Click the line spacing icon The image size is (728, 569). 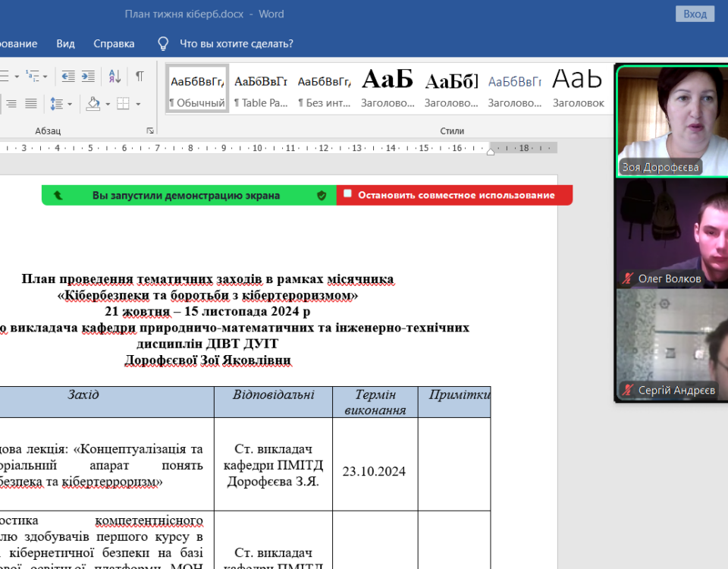coord(57,104)
